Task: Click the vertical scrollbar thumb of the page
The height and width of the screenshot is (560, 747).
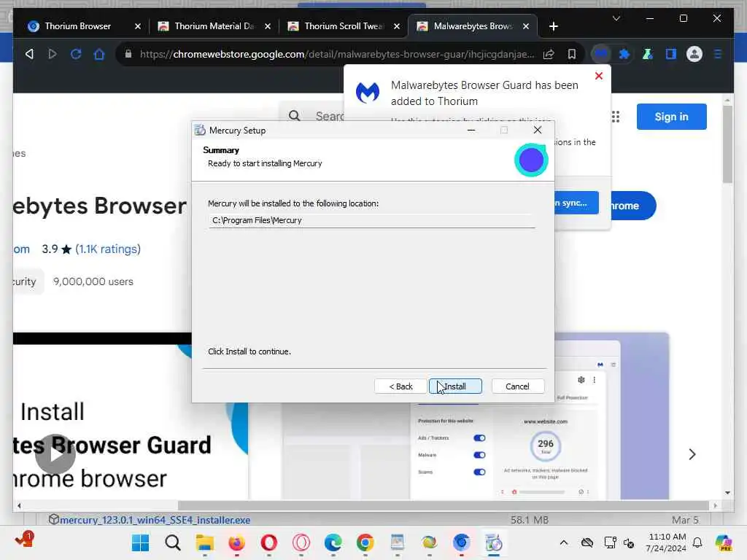Action: click(727, 144)
